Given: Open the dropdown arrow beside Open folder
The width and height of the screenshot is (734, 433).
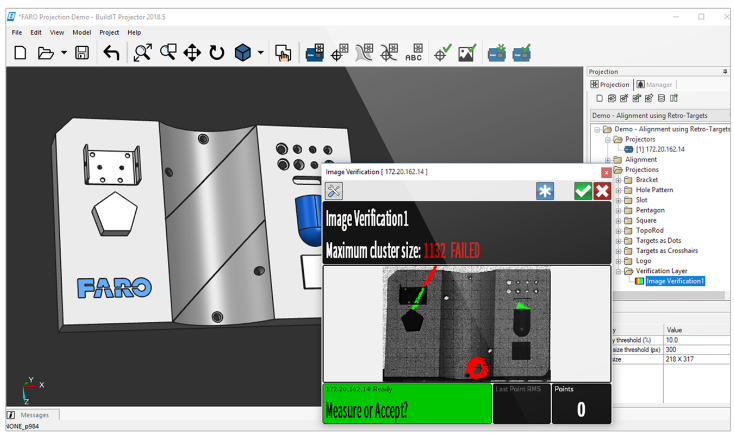Looking at the screenshot, I should click(64, 53).
